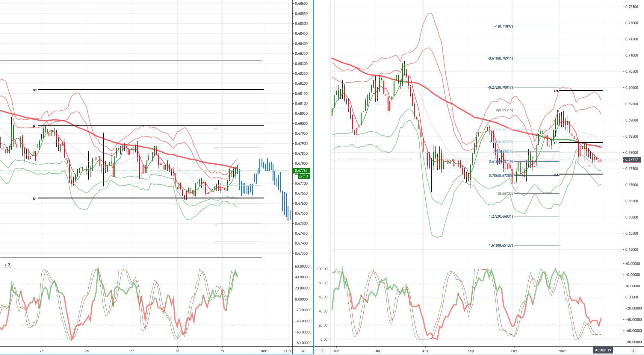Image resolution: width=644 pixels, height=355 pixels.
Task: Select the bold P pivot label on right chart
Action: click(x=555, y=143)
